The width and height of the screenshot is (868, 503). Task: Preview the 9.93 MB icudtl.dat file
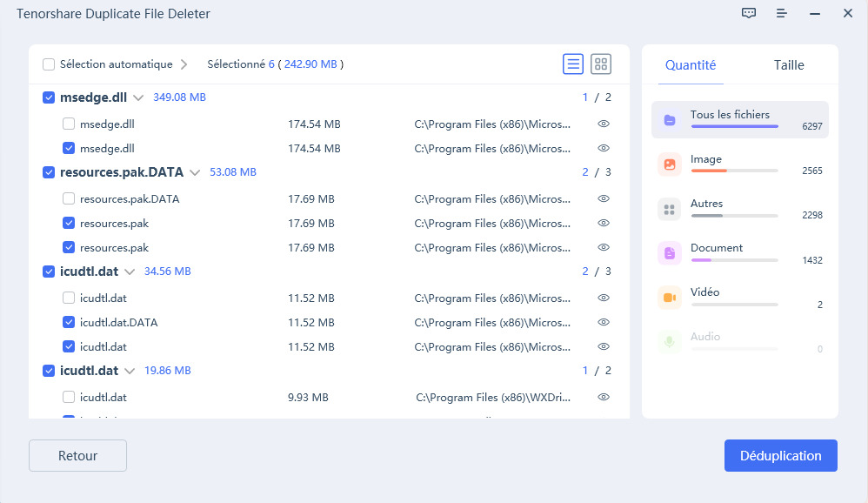(604, 397)
